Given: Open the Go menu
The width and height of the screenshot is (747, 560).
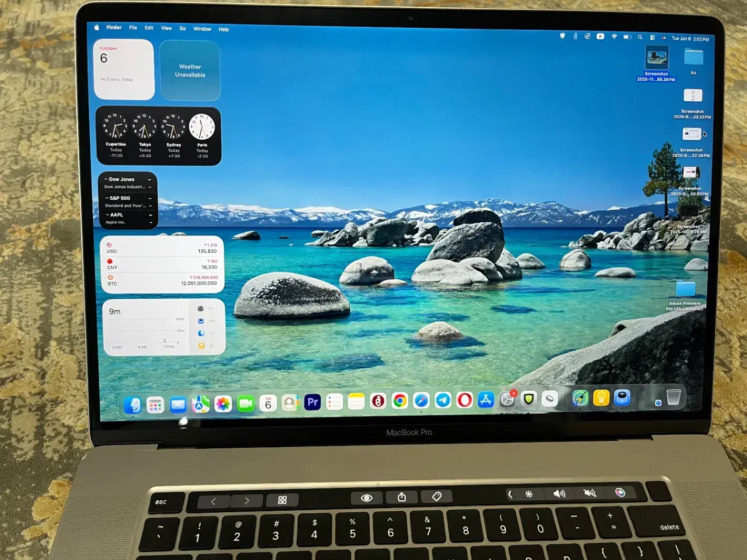Looking at the screenshot, I should point(182,28).
